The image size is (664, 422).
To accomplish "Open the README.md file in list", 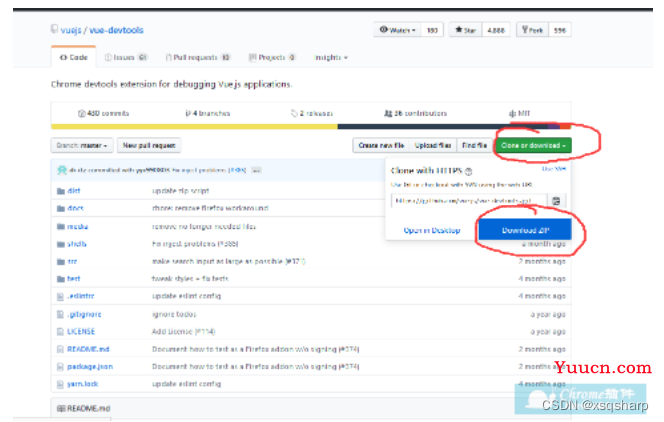I will pos(88,349).
